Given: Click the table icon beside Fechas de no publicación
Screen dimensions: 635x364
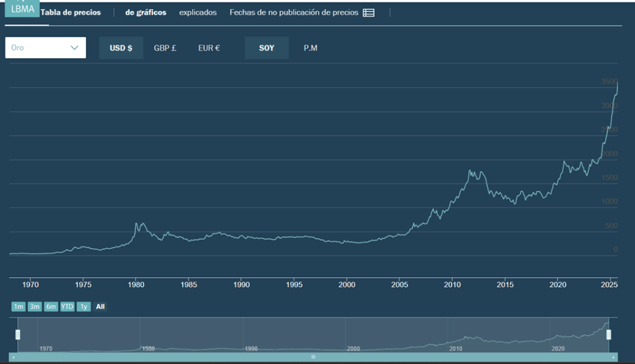Looking at the screenshot, I should pos(368,13).
